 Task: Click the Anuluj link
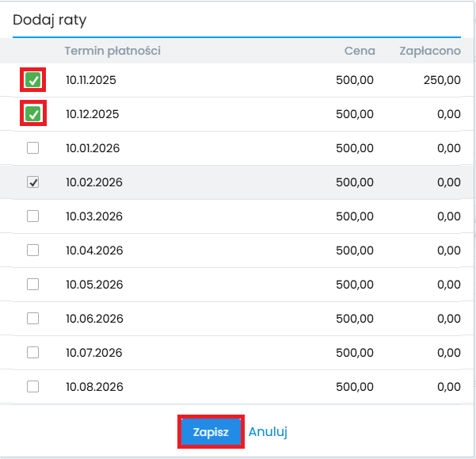point(268,432)
